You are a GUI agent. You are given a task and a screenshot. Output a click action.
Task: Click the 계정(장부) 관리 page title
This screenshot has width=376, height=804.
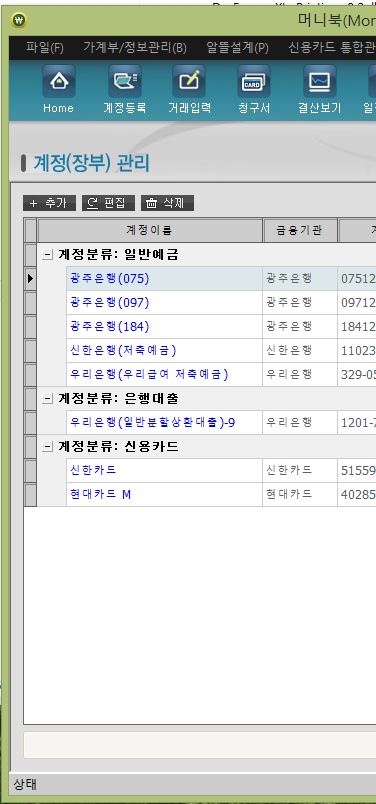(91, 164)
